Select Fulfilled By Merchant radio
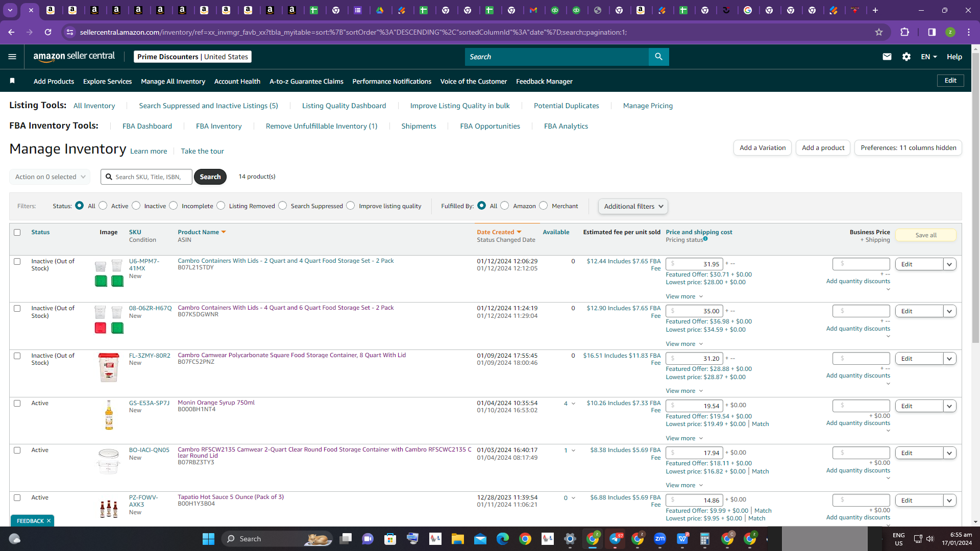The image size is (980, 551). (x=544, y=206)
